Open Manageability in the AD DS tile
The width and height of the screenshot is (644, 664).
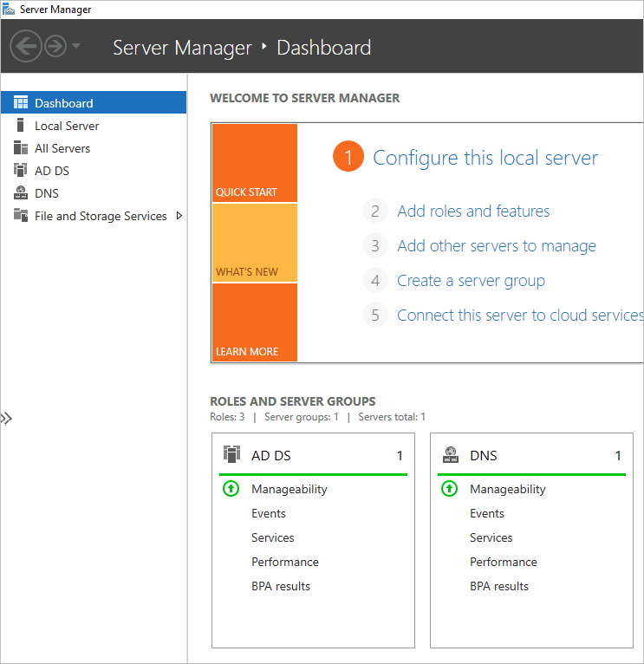coord(289,490)
